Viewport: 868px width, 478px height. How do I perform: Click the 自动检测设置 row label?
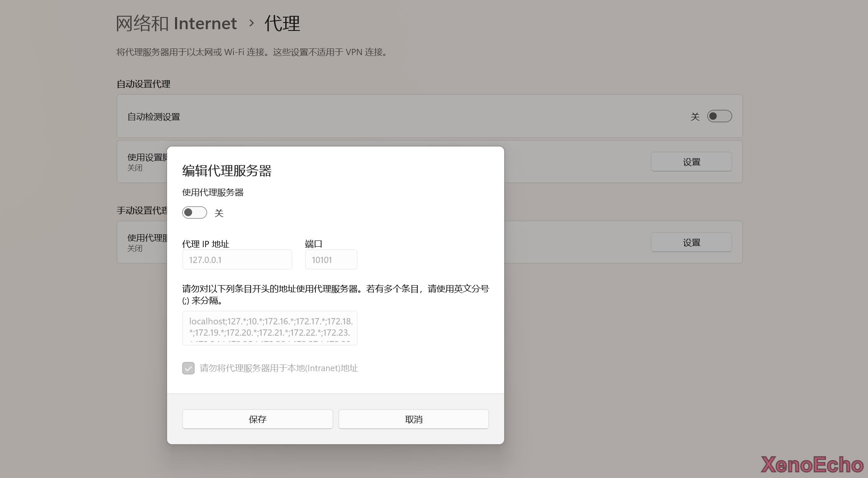(x=154, y=117)
